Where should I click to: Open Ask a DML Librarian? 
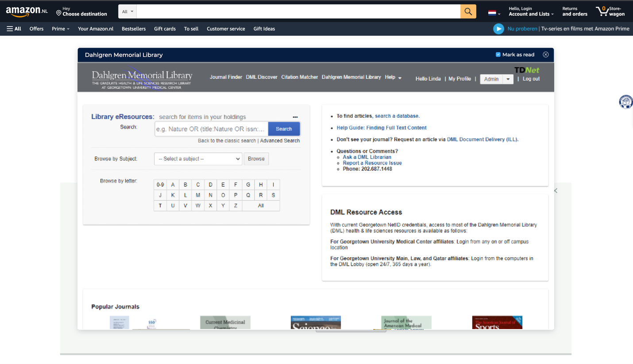[367, 157]
